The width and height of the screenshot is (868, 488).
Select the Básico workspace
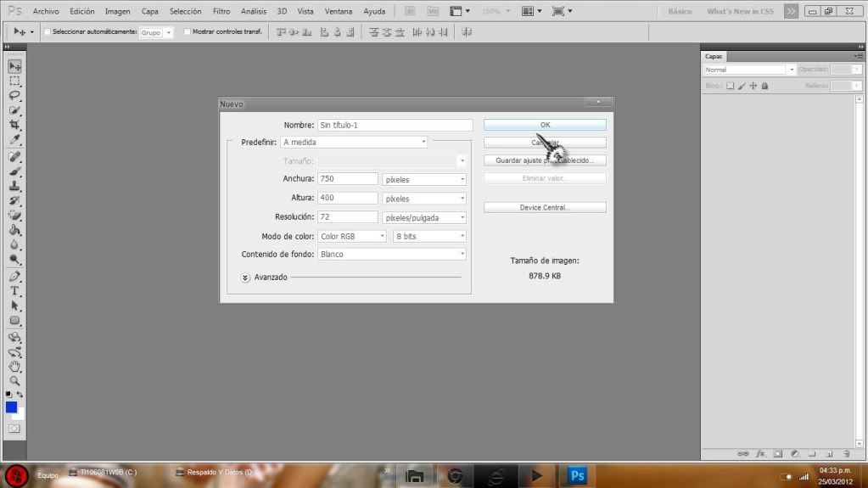coord(680,11)
